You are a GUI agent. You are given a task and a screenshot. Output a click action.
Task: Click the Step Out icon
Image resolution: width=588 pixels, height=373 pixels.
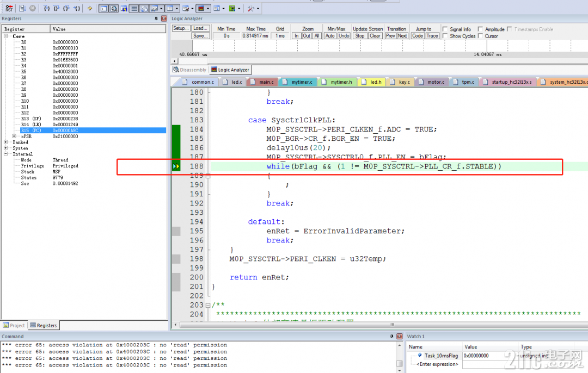coord(66,8)
